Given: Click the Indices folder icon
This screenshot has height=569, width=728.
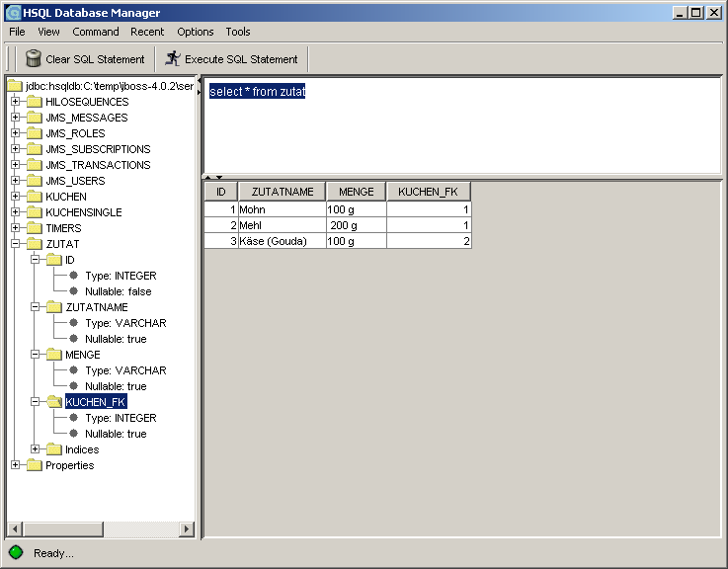Looking at the screenshot, I should tap(54, 449).
